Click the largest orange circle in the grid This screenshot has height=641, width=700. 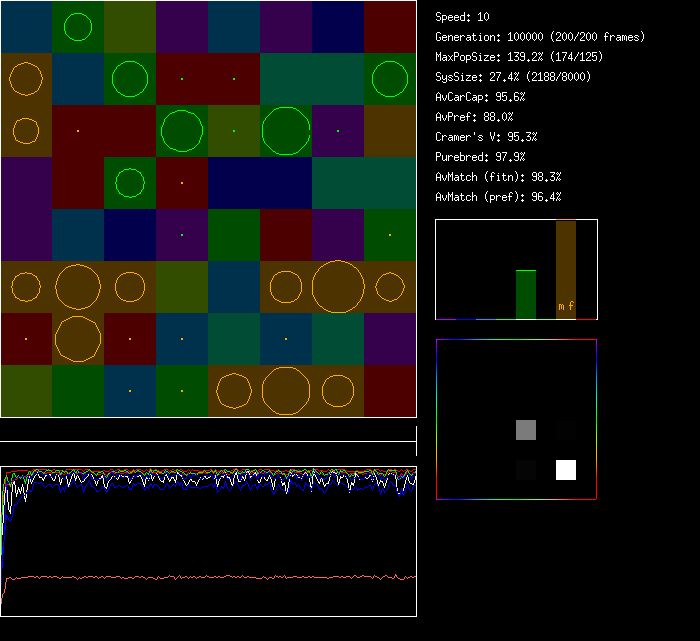coord(338,287)
